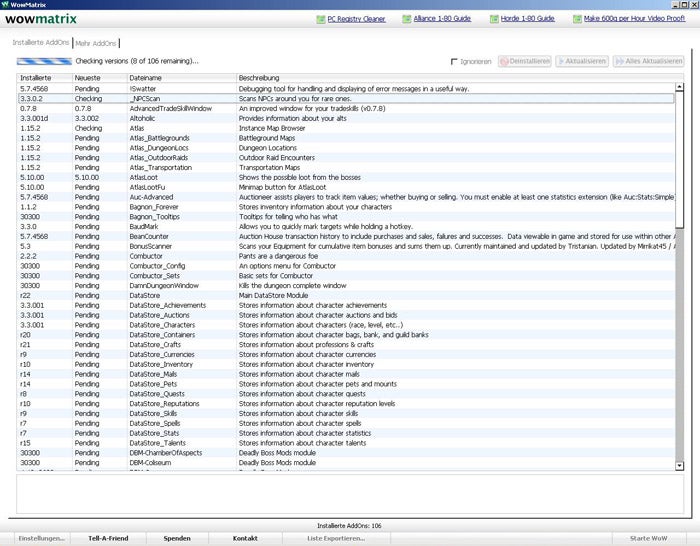Screen dimensions: 700x546
Task: Select the DataStore_Achievements row
Action: click(x=346, y=305)
